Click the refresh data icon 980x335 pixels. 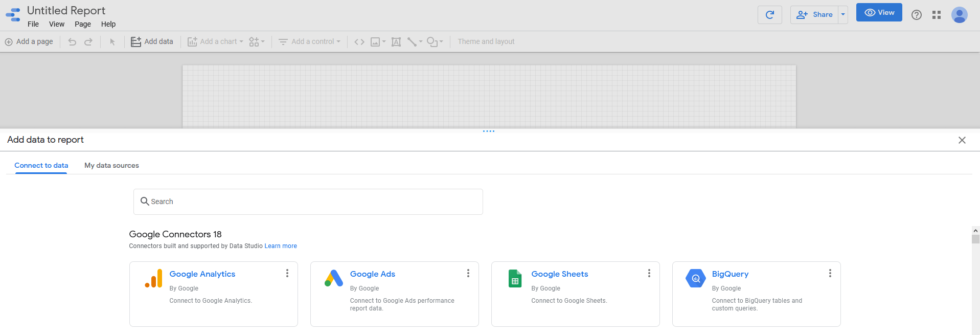[770, 15]
